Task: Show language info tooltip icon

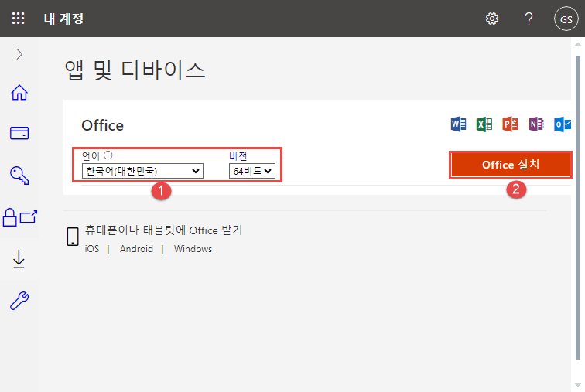Action: coord(108,155)
